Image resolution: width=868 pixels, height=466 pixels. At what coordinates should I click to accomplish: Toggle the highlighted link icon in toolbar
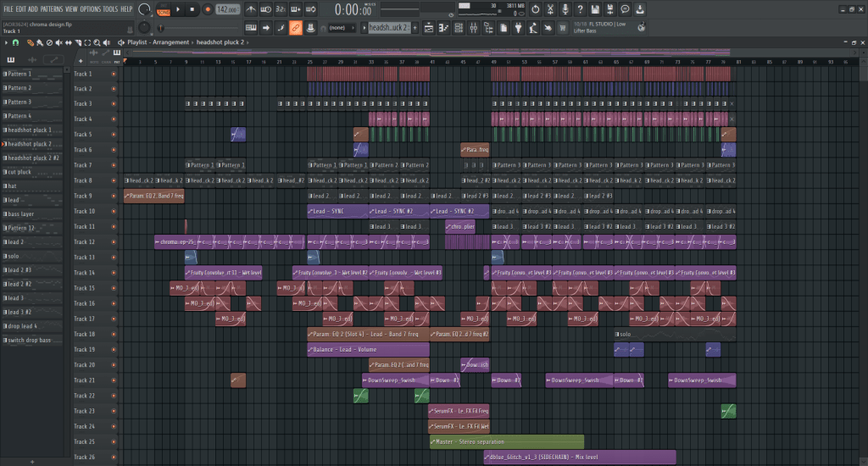(295, 28)
